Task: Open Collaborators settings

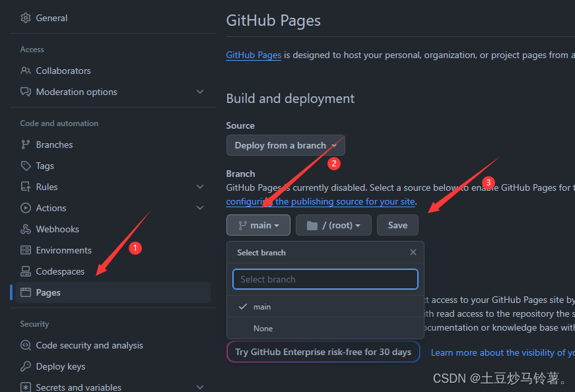Action: coord(63,71)
